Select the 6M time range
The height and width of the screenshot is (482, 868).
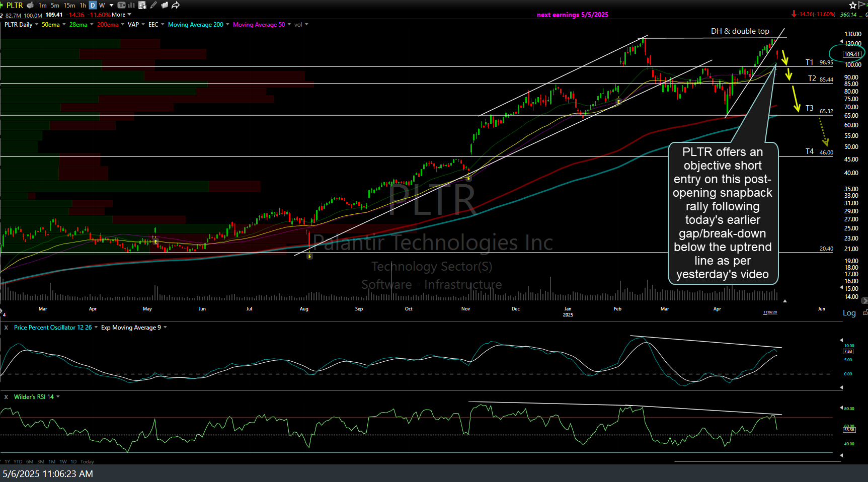[x=30, y=461]
